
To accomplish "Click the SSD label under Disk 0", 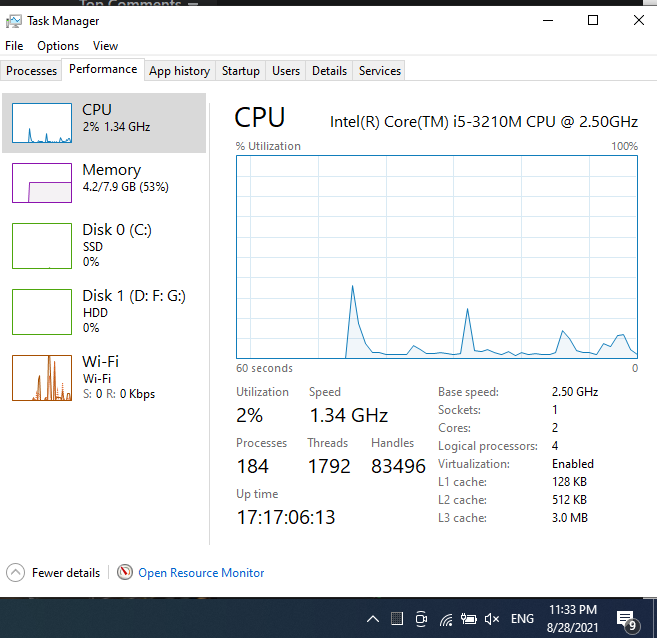I will coord(93,247).
